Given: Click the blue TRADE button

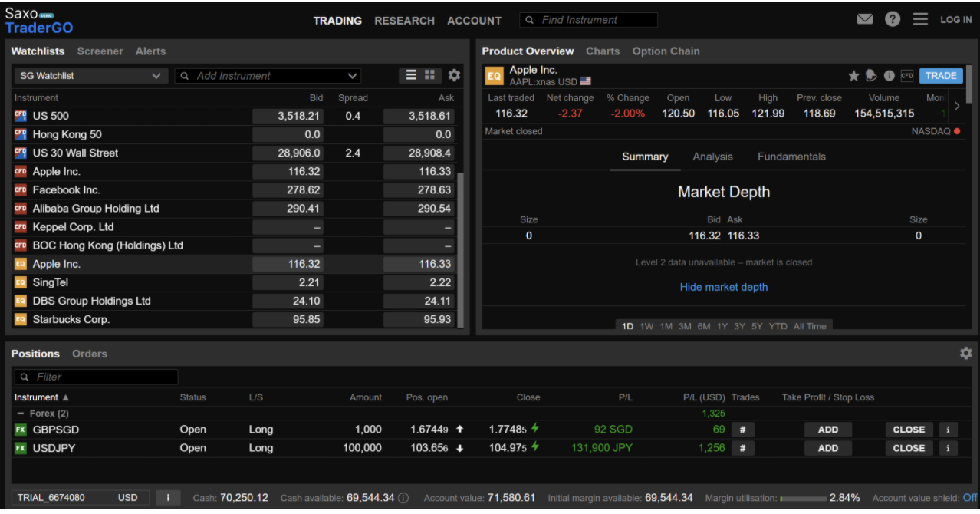Looking at the screenshot, I should pyautogui.click(x=941, y=76).
